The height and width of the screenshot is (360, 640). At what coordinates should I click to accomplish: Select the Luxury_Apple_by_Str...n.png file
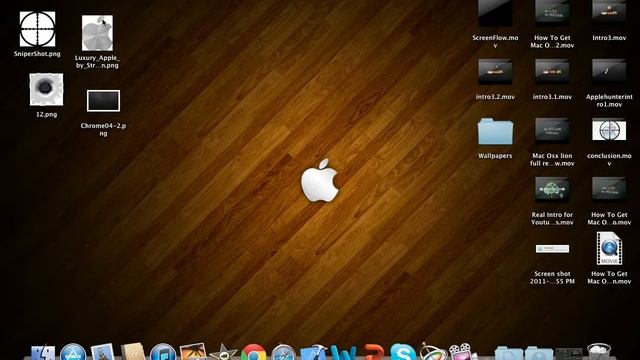(x=97, y=33)
